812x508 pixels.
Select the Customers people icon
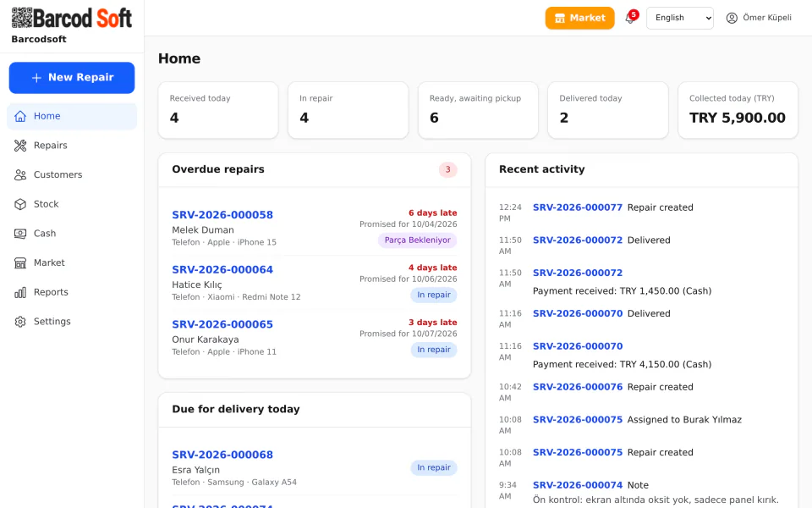[x=20, y=174]
